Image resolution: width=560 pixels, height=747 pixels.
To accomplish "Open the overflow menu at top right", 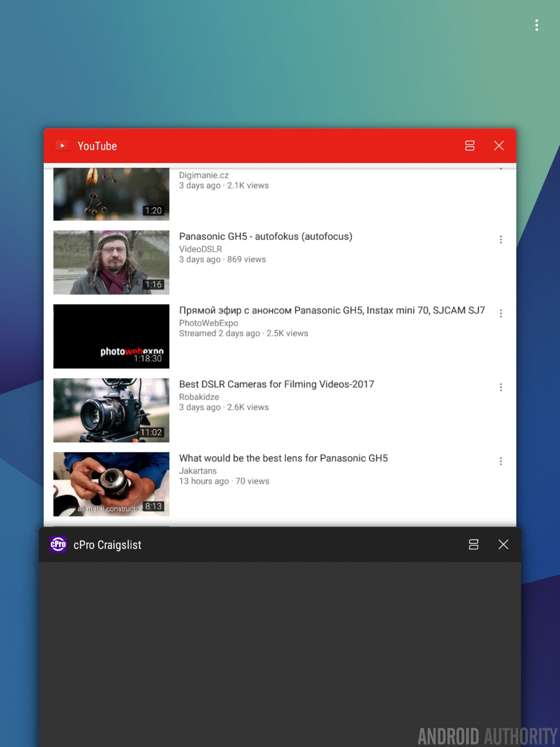I will click(x=536, y=25).
